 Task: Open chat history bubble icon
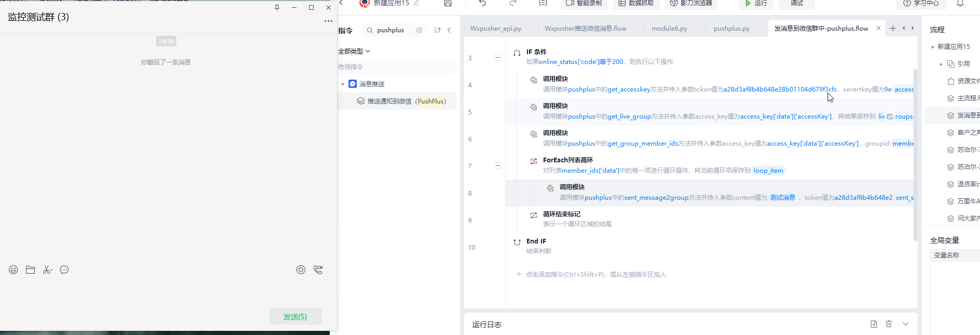[x=65, y=269]
